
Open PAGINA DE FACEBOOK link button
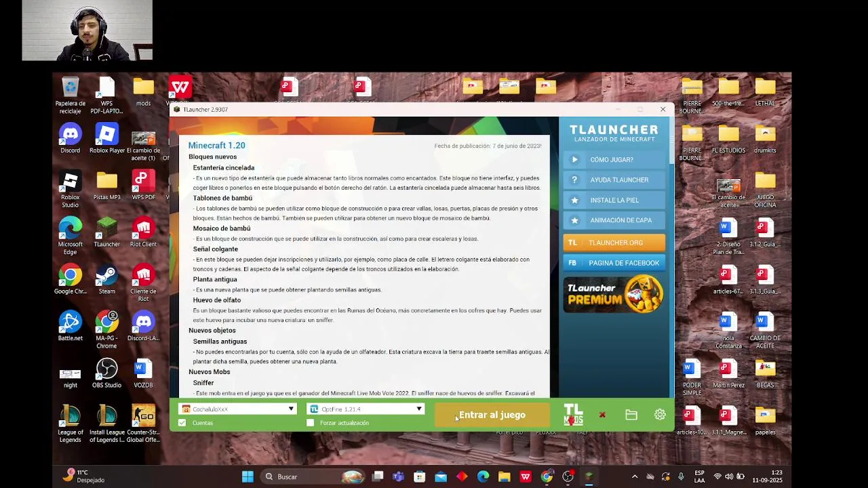[x=614, y=263]
